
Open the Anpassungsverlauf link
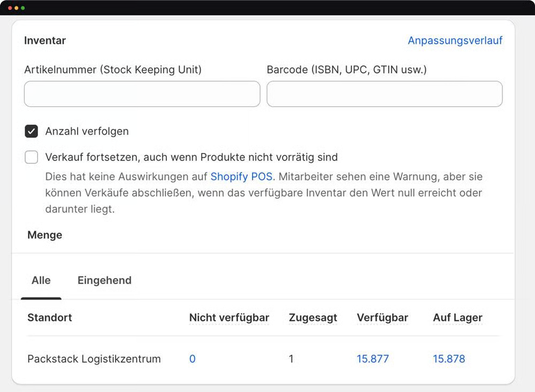(455, 41)
